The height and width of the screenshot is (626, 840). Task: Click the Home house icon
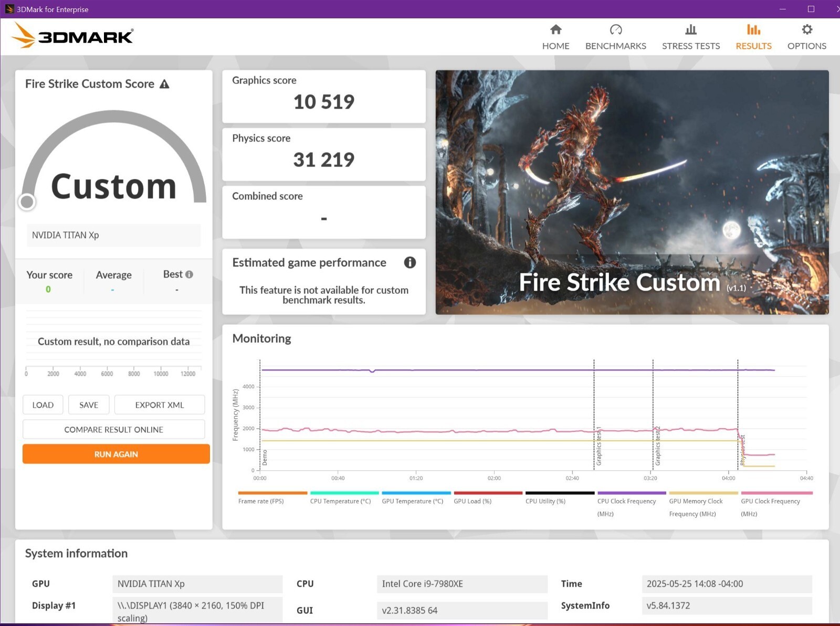click(x=555, y=29)
